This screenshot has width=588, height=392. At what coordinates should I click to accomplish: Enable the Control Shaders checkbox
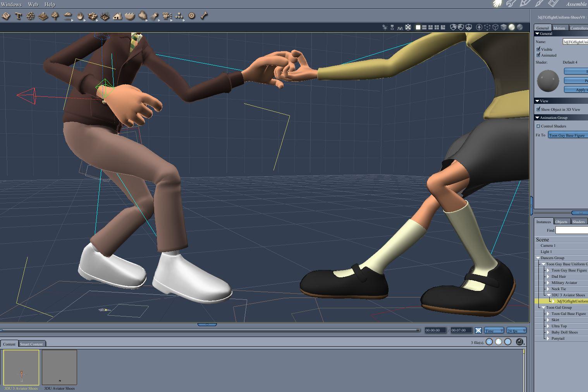pyautogui.click(x=538, y=126)
